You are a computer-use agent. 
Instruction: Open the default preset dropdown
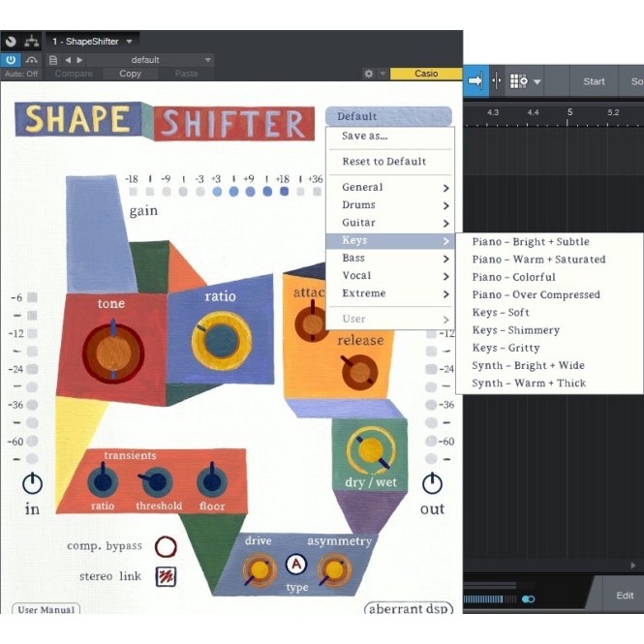(151, 60)
